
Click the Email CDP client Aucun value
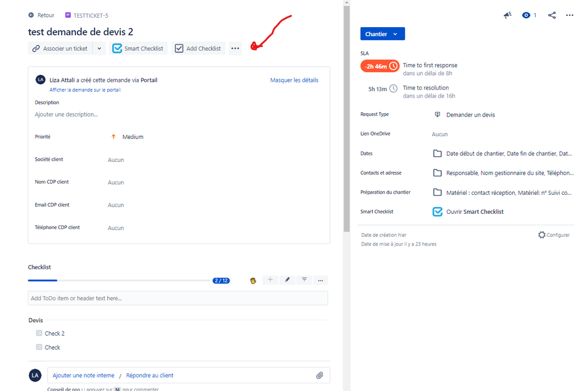116,205
